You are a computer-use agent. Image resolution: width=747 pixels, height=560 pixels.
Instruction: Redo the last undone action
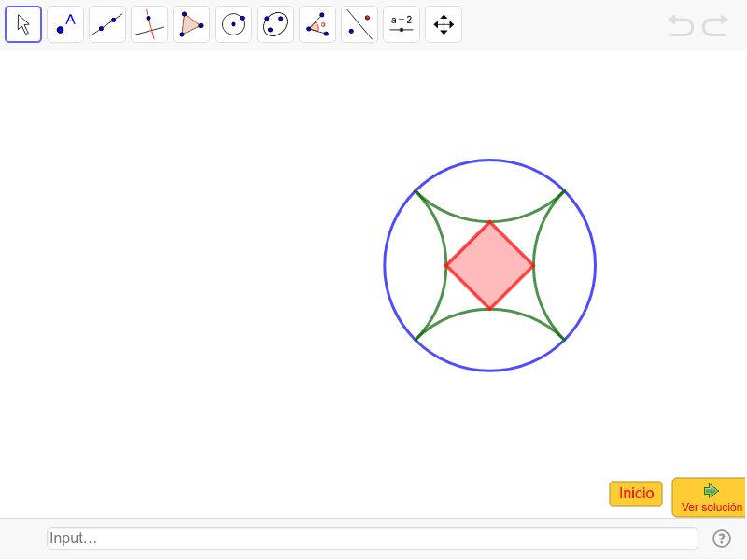coord(715,25)
